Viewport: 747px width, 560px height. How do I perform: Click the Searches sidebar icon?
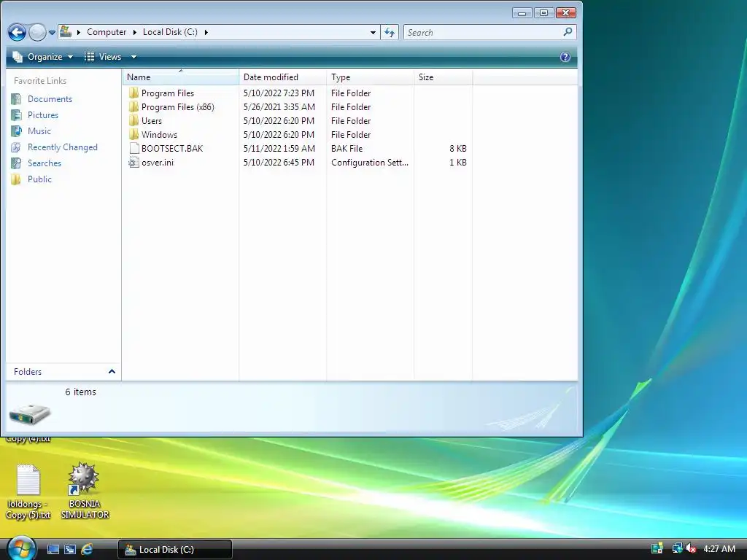16,163
